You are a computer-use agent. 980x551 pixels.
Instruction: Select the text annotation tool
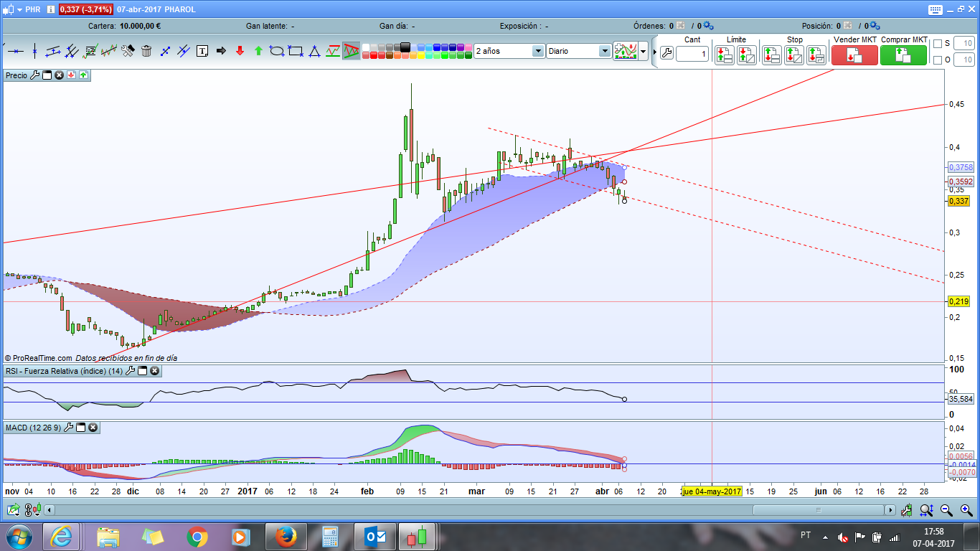[202, 51]
